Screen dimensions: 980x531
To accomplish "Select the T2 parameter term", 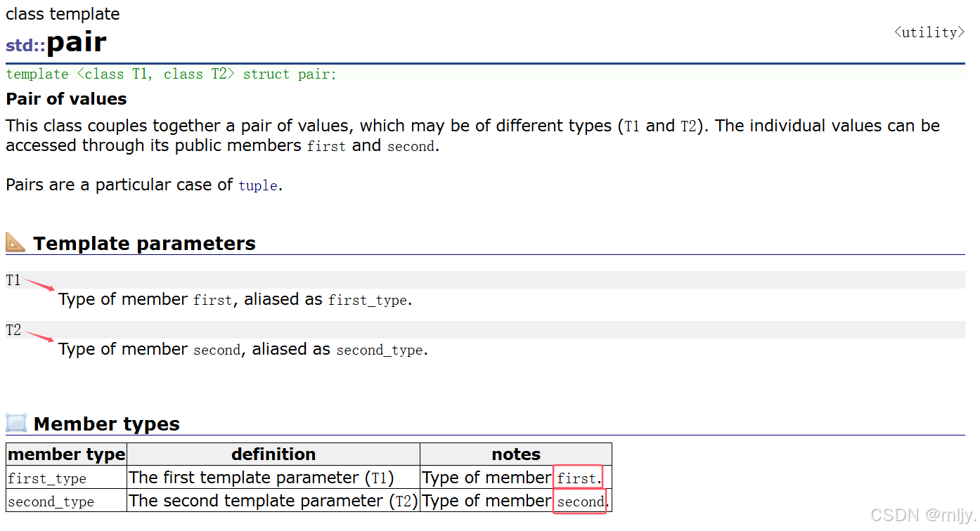I will 13,330.
